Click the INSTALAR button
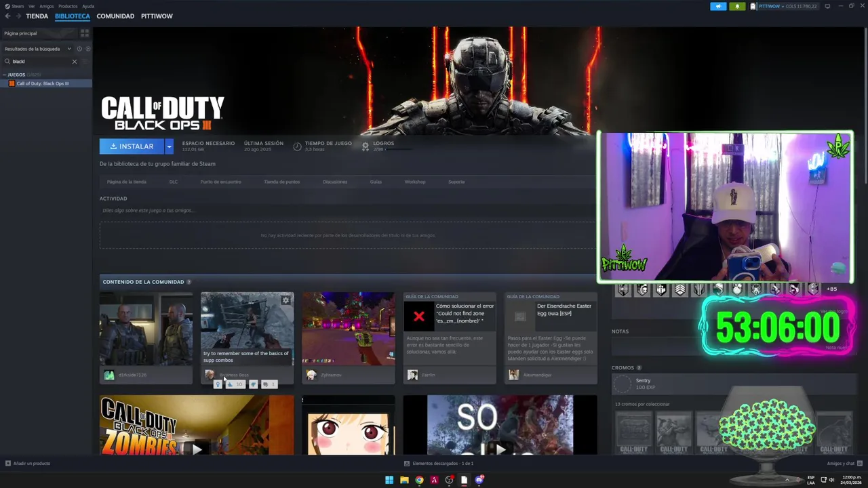This screenshot has width=868, height=488. coord(132,146)
